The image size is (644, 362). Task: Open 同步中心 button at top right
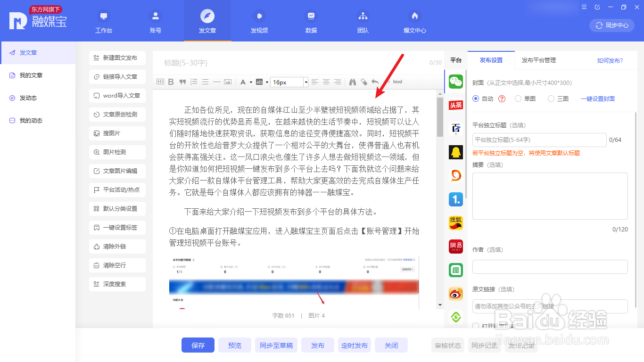(612, 25)
